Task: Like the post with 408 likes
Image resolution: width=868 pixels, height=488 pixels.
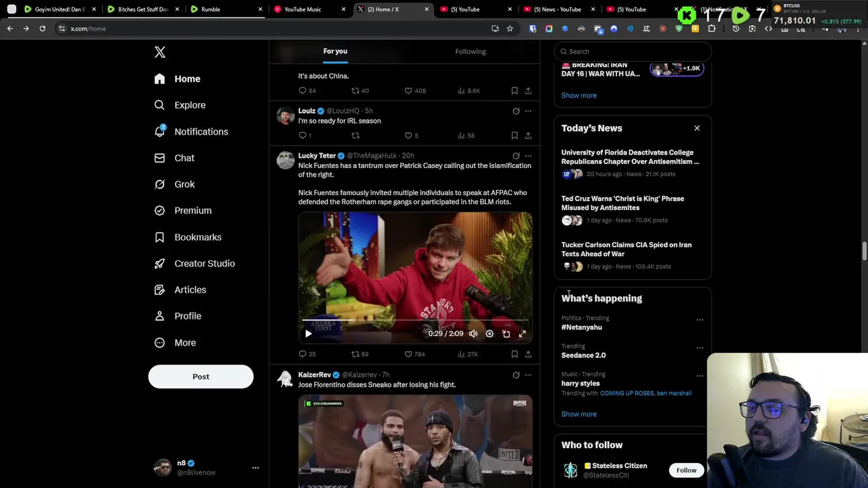Action: (414, 91)
